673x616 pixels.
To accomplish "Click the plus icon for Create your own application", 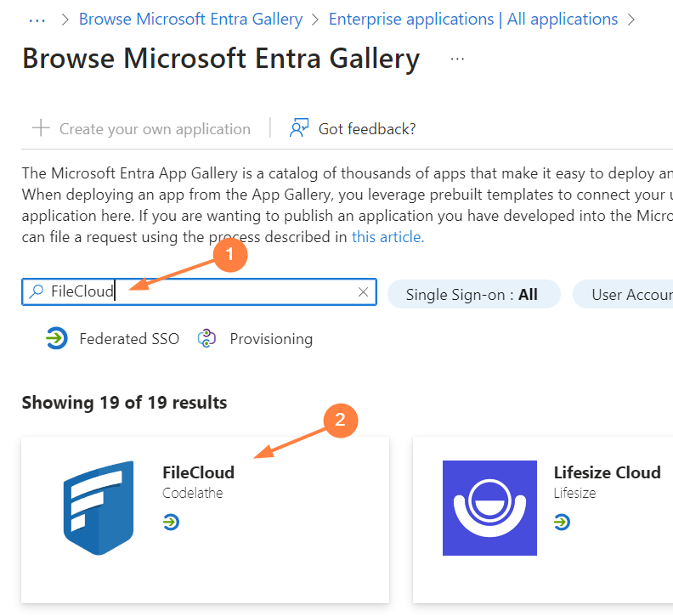I will [40, 128].
